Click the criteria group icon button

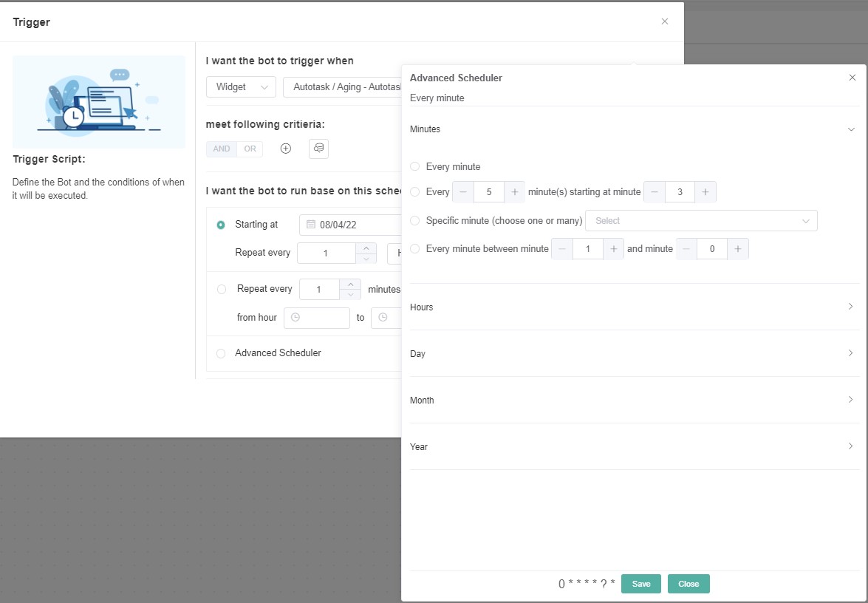tap(318, 149)
